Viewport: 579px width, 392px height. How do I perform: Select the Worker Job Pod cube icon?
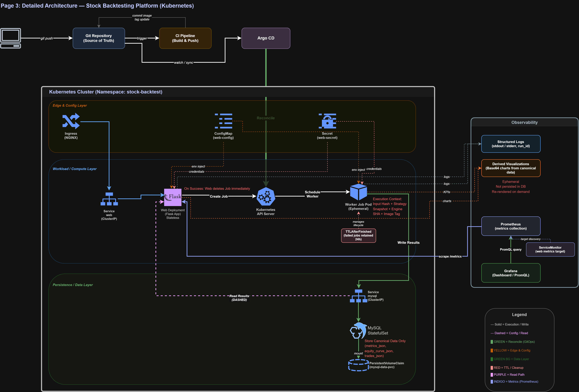359,192
